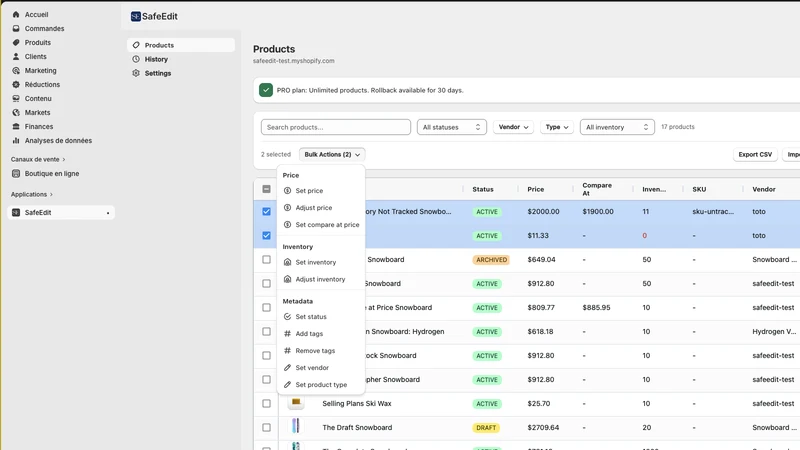Click the SafeEdit logo in the header
800x450 pixels.
[x=135, y=16]
